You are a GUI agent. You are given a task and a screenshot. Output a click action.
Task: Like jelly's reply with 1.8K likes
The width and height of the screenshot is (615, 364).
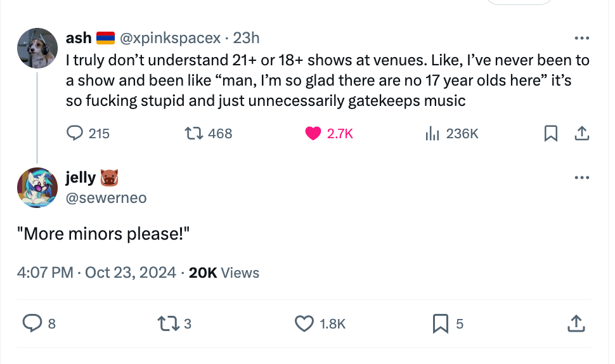coord(304,324)
